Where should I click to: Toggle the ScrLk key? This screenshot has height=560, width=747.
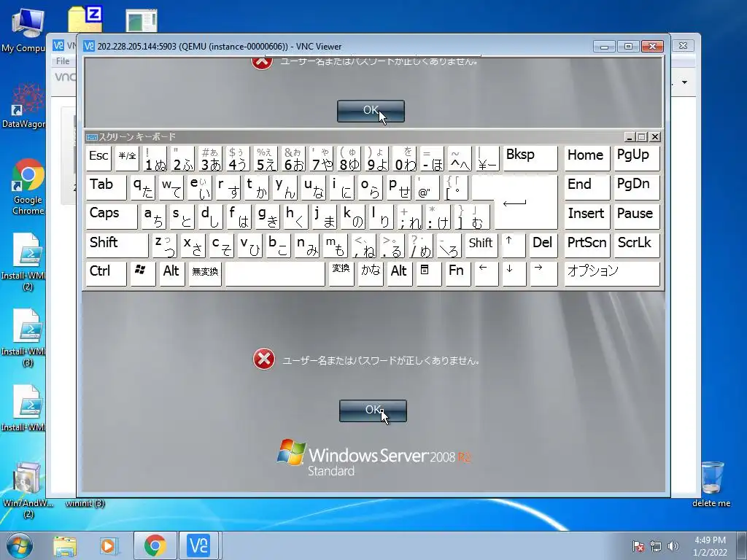[x=636, y=246]
